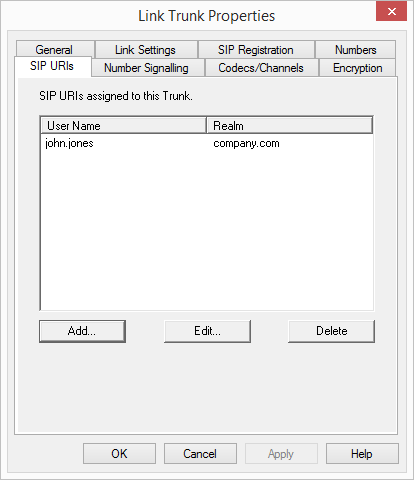Show the Encryption tab

coord(357,68)
